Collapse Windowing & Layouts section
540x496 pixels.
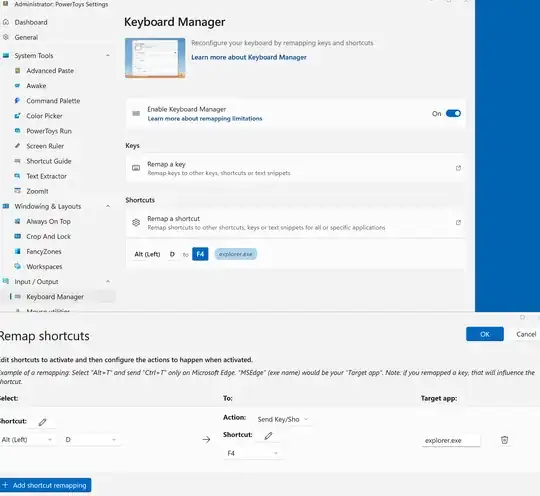108,206
